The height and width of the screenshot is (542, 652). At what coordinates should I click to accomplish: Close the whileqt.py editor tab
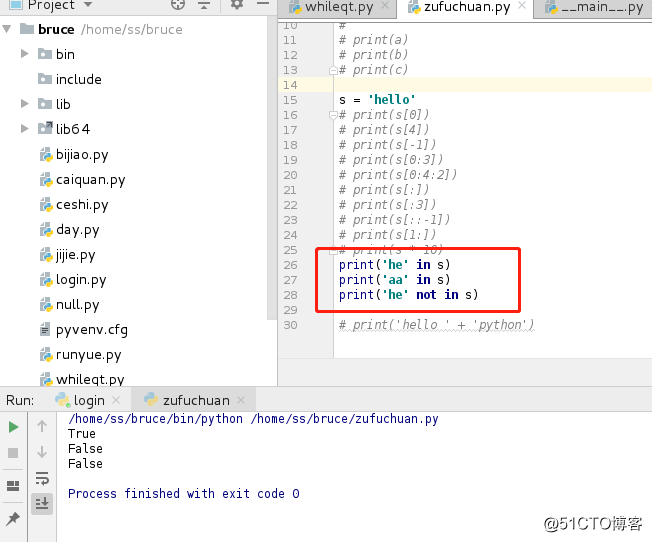385,5
